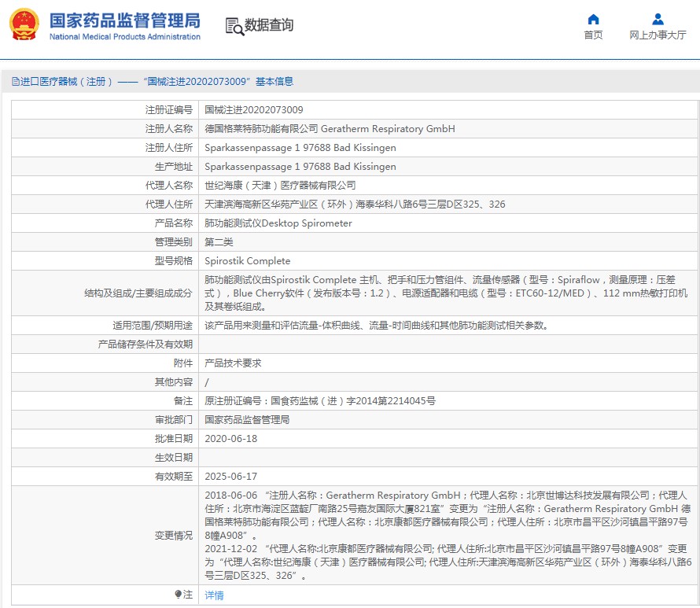Click the 国家药品监督管理局 site title in header

(124, 20)
